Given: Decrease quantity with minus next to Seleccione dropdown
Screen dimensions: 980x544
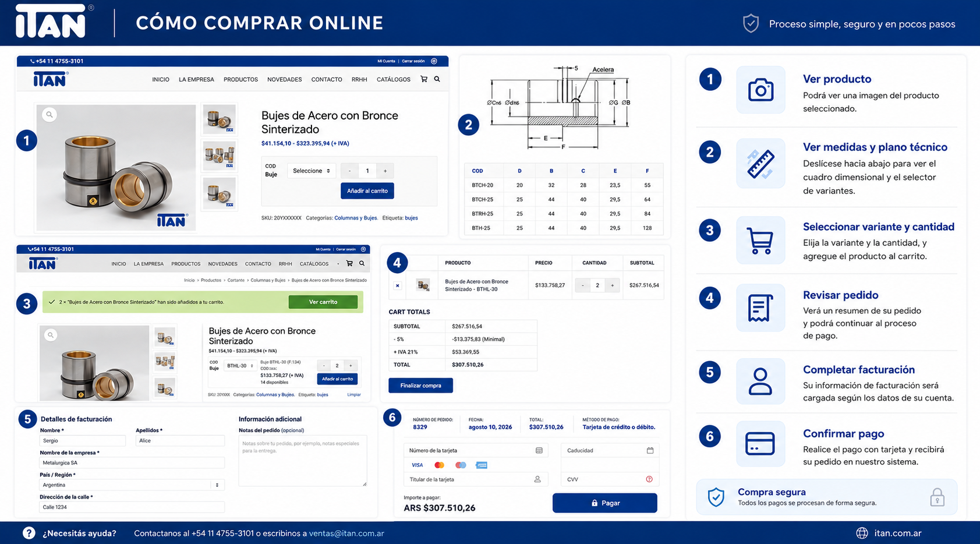Looking at the screenshot, I should point(349,171).
